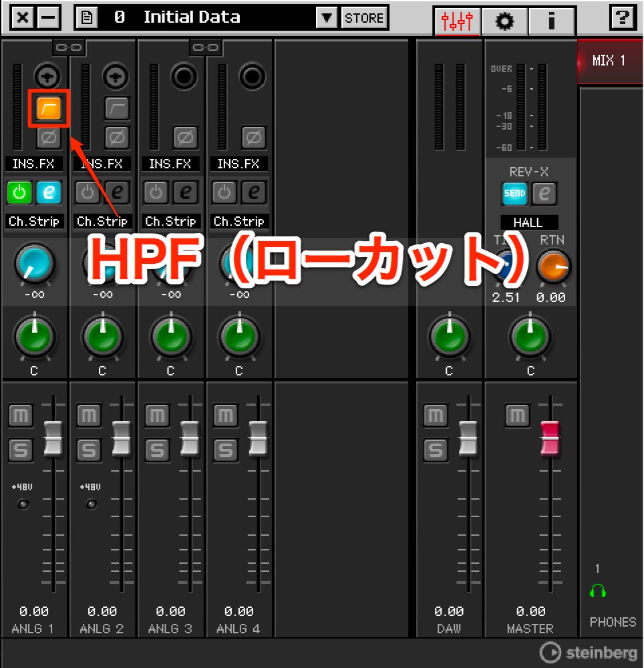Switch to the mixer view tab

click(x=457, y=21)
